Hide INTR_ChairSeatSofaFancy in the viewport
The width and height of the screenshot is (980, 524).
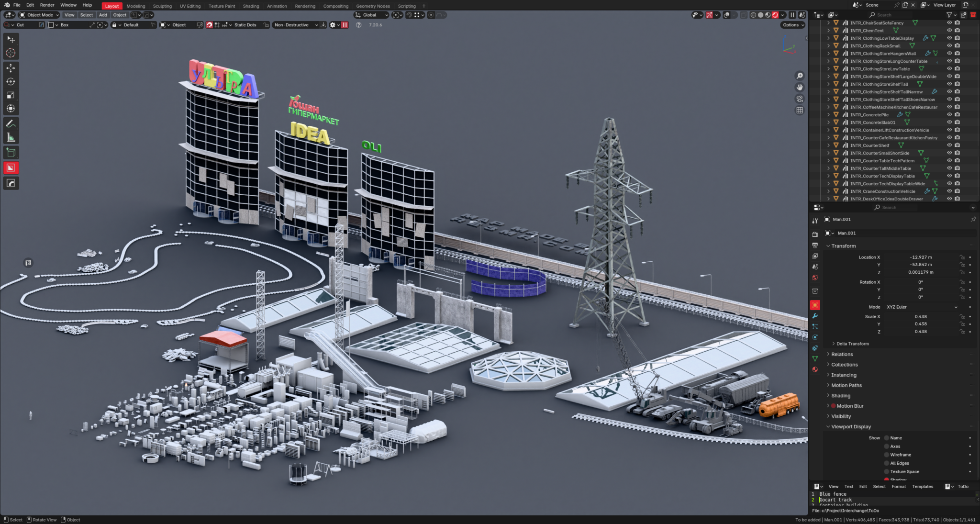click(950, 23)
